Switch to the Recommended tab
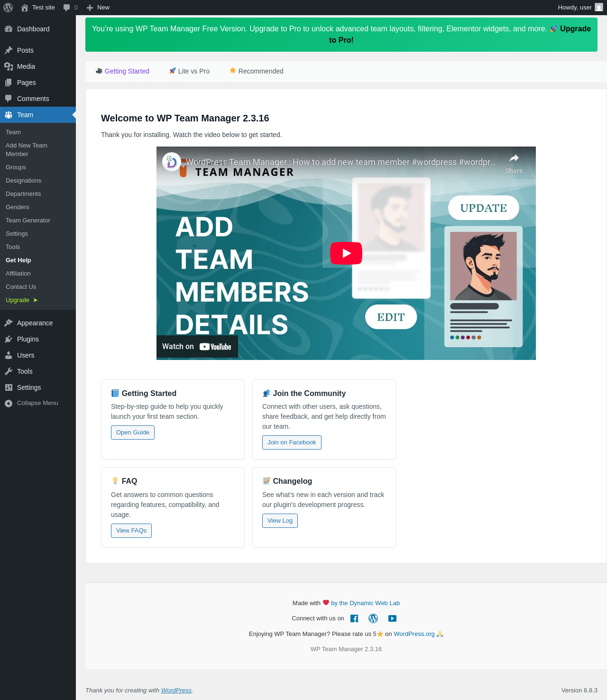This screenshot has width=607, height=700. (257, 71)
